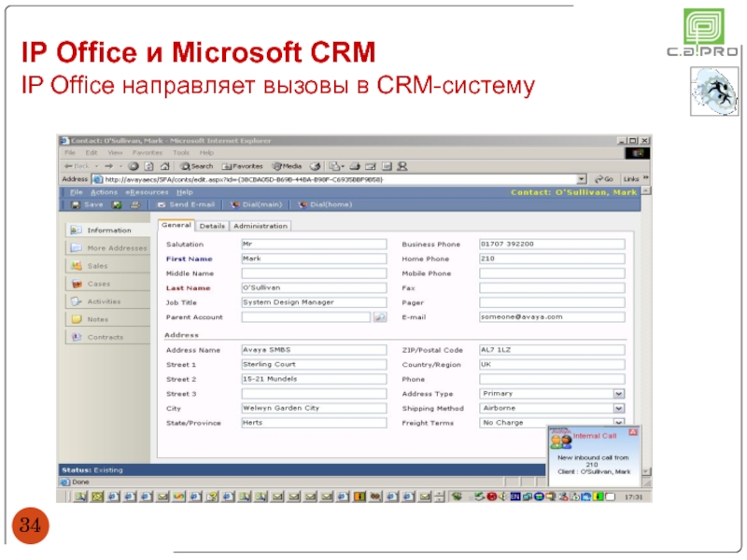Open the Contracts section in sidebar
The height and width of the screenshot is (560, 747).
107,337
